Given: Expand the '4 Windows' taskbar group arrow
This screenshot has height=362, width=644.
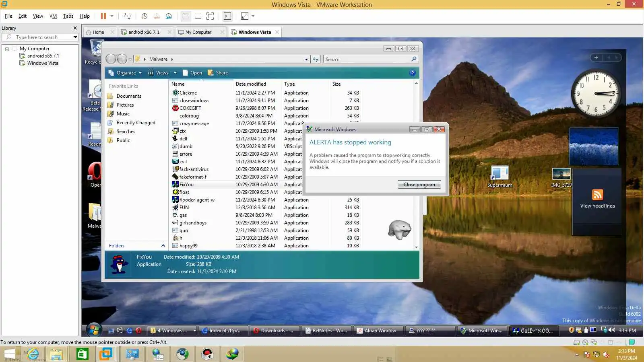Looking at the screenshot, I should pyautogui.click(x=194, y=331).
